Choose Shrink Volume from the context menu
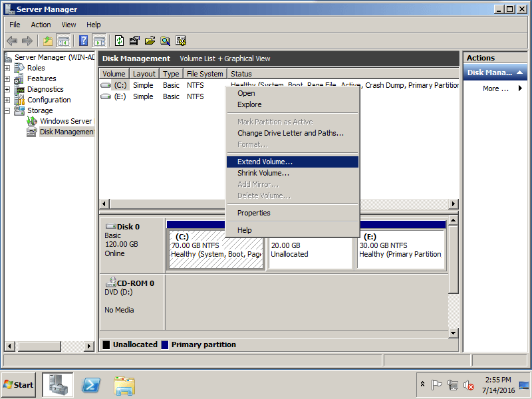The height and width of the screenshot is (399, 532). (x=293, y=173)
